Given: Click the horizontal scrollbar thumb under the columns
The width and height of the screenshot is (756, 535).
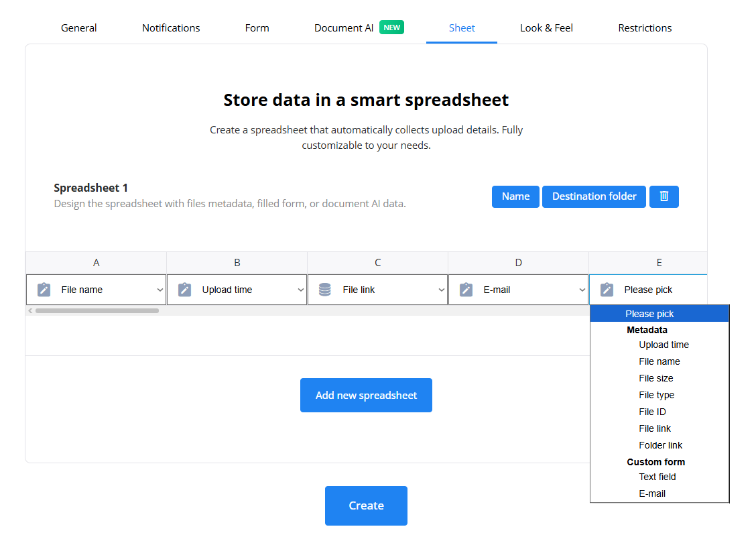Looking at the screenshot, I should pyautogui.click(x=97, y=310).
